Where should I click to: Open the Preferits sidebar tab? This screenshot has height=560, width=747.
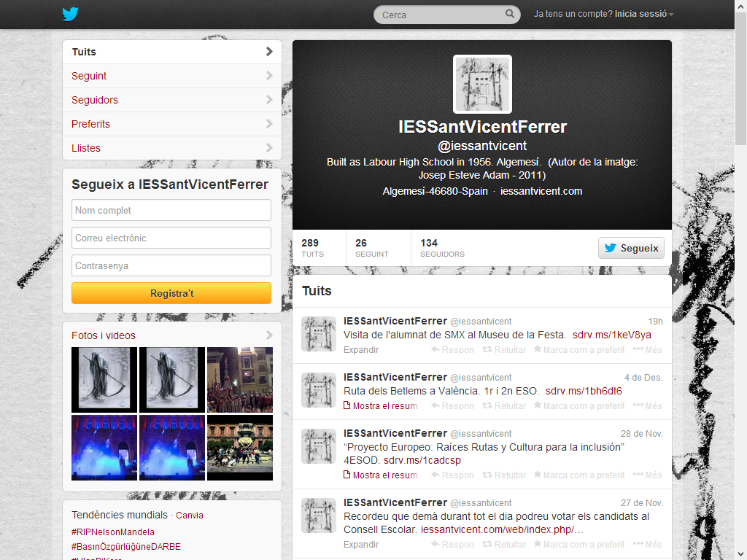point(172,124)
